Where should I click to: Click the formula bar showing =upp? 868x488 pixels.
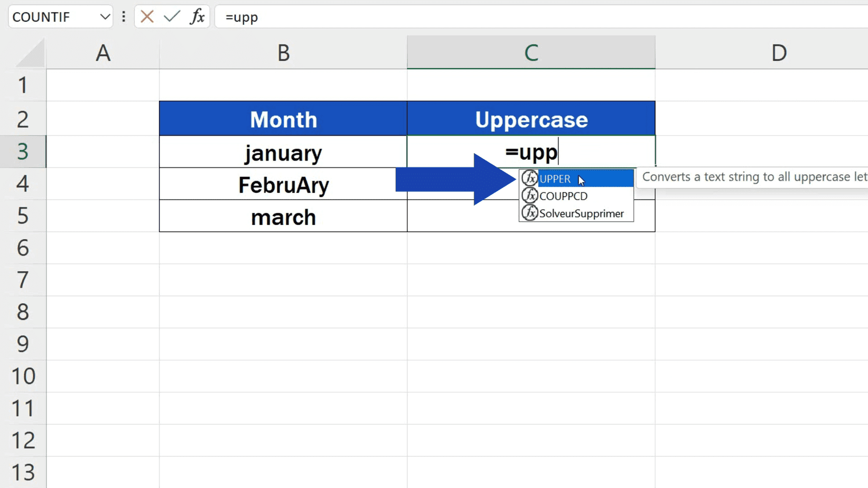pyautogui.click(x=317, y=16)
